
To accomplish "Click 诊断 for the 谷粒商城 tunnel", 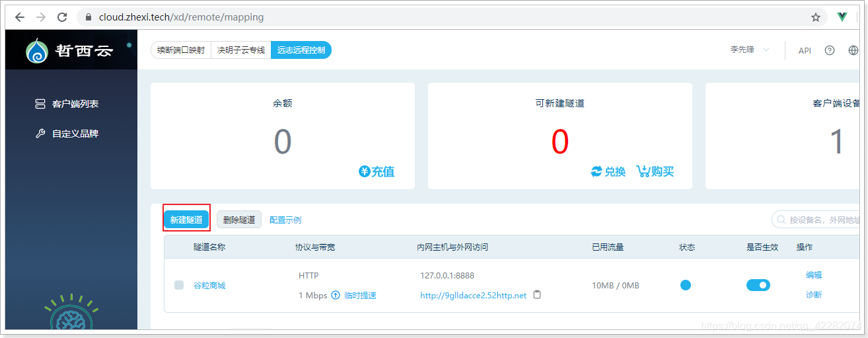I will tap(814, 295).
